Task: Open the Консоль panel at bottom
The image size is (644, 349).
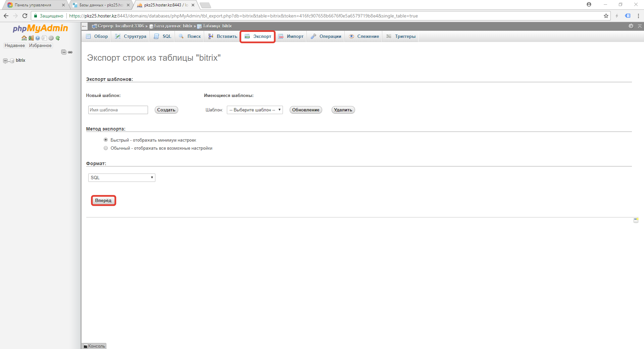Action: coord(94,346)
